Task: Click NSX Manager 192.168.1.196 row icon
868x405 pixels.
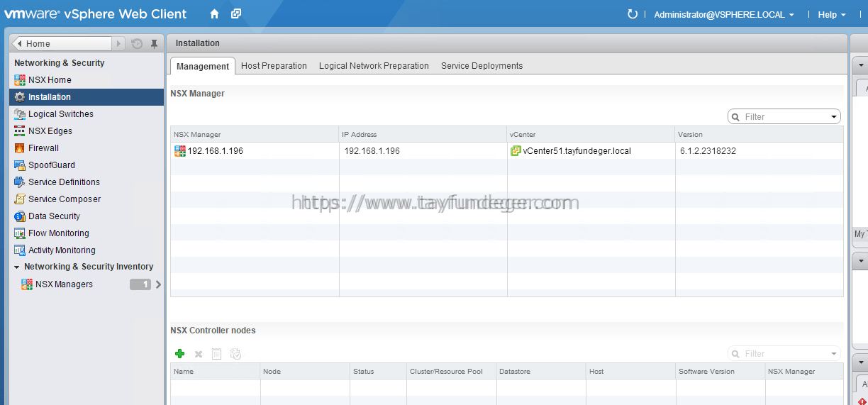Action: pyautogui.click(x=179, y=151)
